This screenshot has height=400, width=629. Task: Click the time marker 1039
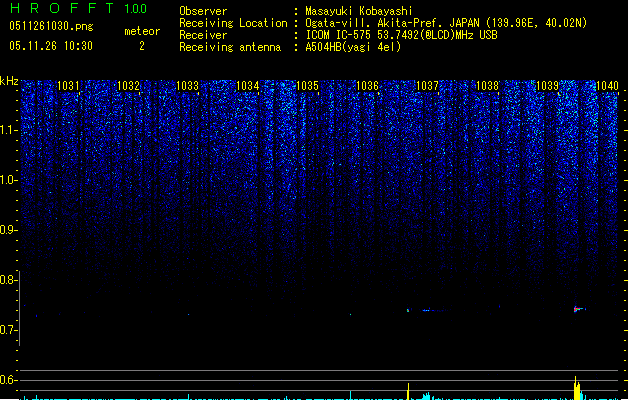[x=548, y=85]
